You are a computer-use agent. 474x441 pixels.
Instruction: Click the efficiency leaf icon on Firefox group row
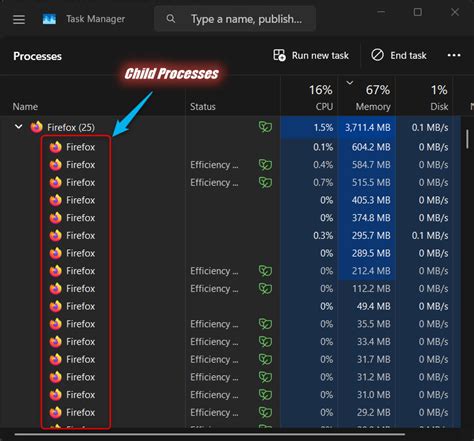click(x=265, y=127)
